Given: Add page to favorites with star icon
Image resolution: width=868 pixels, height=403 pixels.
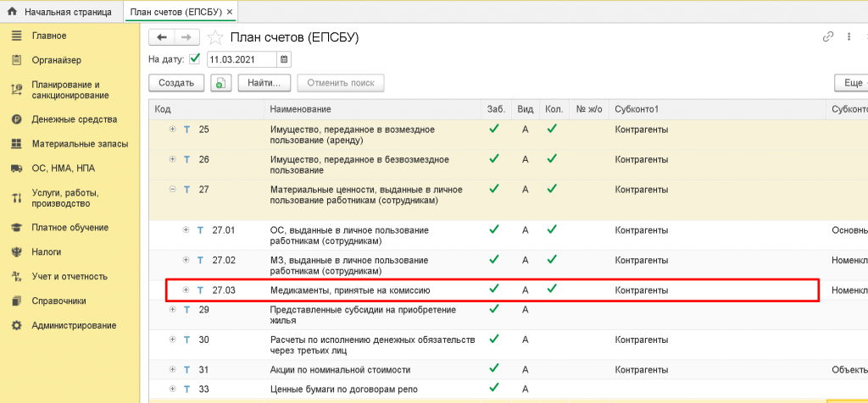Looking at the screenshot, I should (x=216, y=37).
